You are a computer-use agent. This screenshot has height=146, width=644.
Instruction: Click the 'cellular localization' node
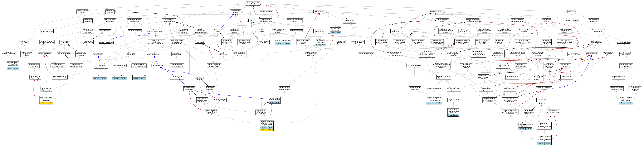click(572, 21)
